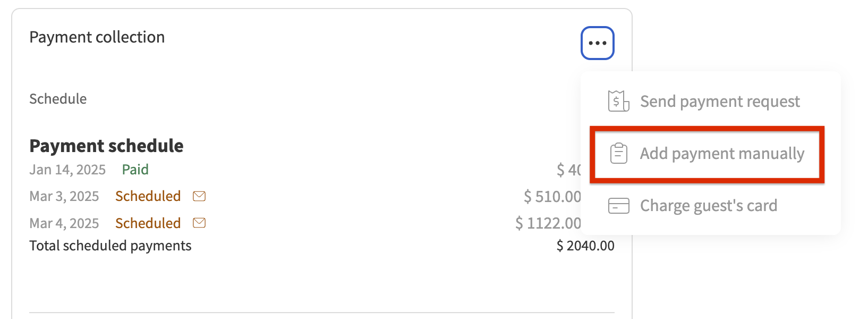Click the Paid status for Jan 14
This screenshot has height=319, width=868.
tap(135, 170)
